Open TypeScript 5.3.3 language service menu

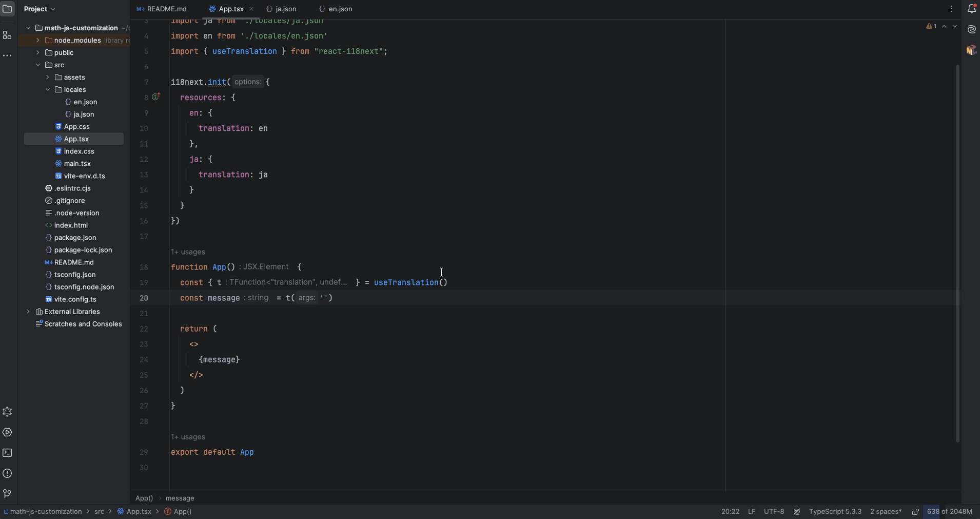835,512
